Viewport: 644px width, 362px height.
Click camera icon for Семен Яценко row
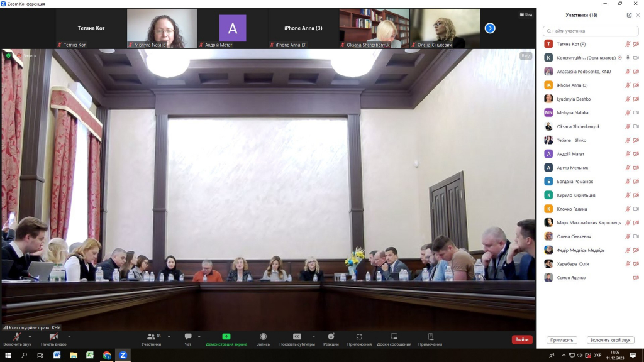[x=636, y=277]
